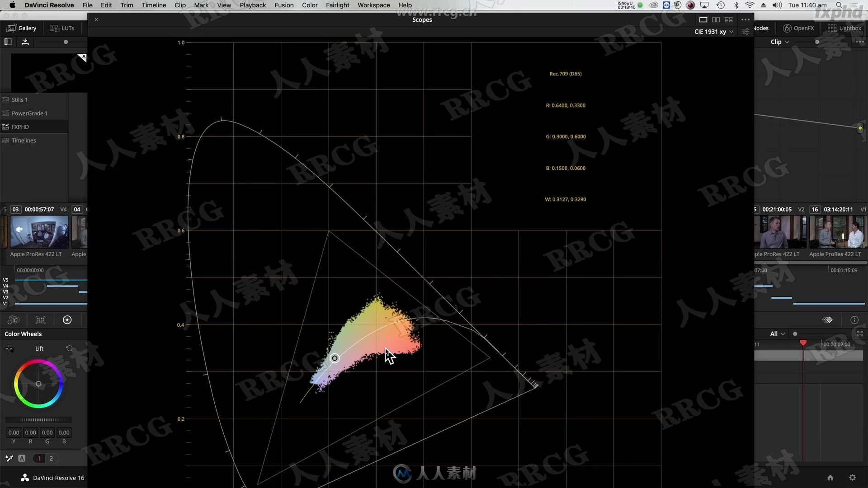868x488 pixels.
Task: Select clip 16 thumbnail
Action: 838,232
